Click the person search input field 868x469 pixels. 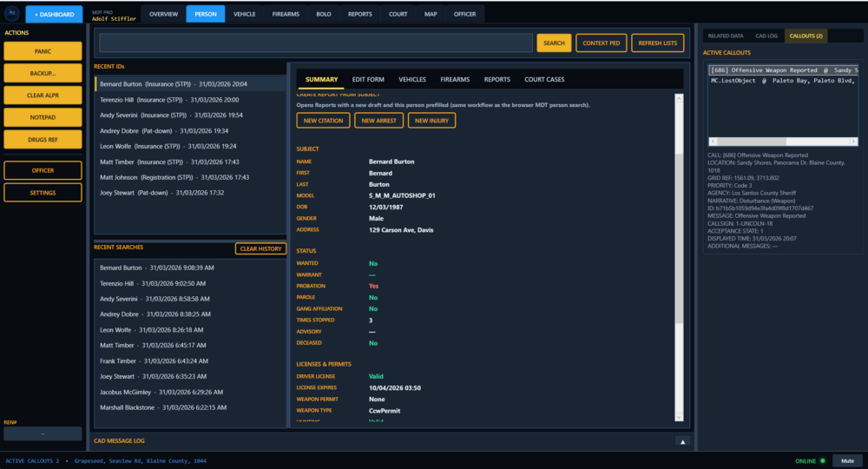(x=316, y=43)
